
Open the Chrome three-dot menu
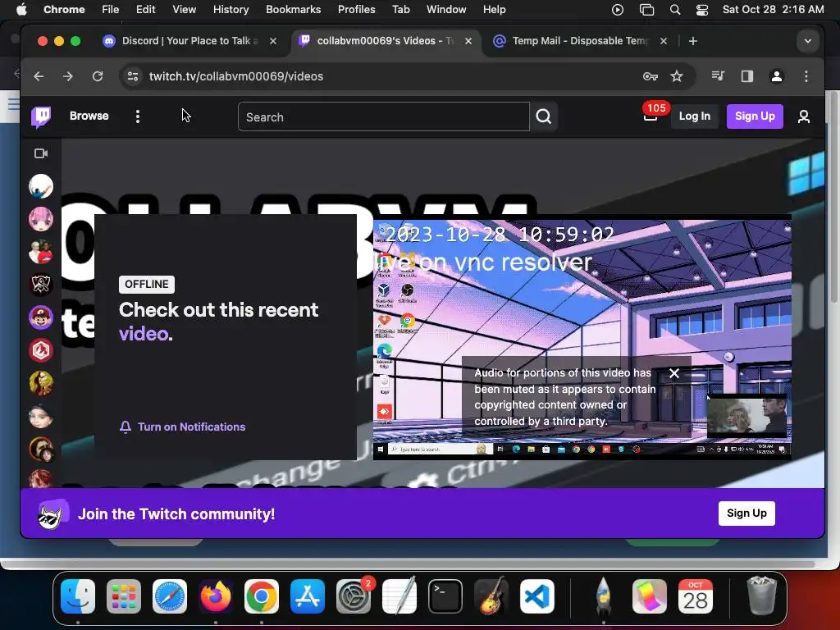coord(806,76)
